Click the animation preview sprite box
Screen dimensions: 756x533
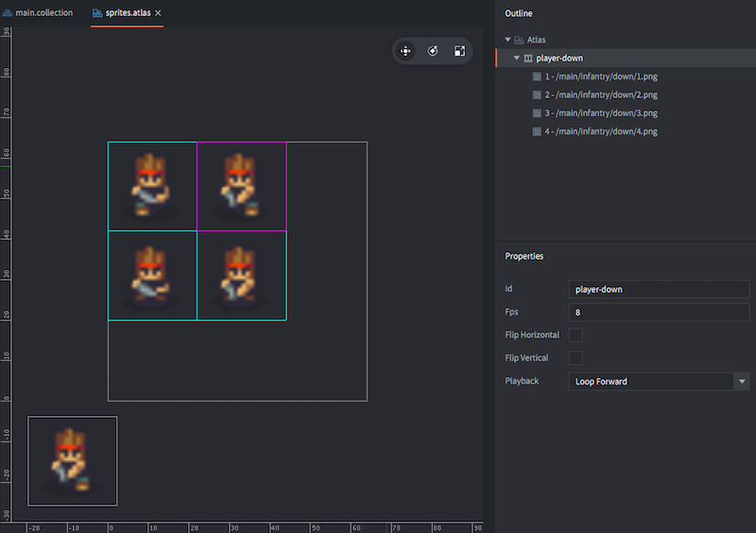tap(73, 461)
